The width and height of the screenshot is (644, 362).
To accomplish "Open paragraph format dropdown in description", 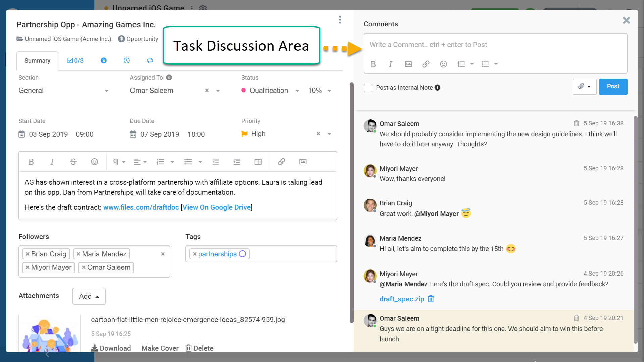I will 119,162.
